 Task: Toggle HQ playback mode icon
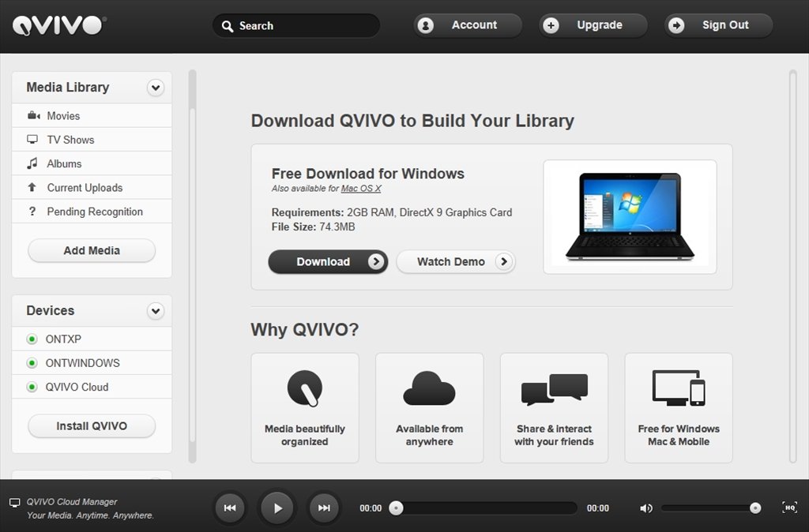tap(790, 508)
